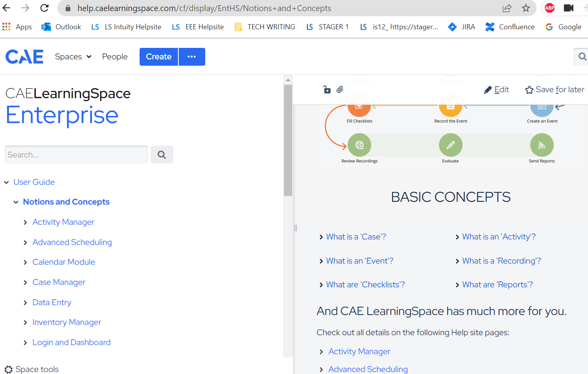Screen dimensions: 588x374
Task: Focus the sidebar Search field
Action: click(x=76, y=154)
